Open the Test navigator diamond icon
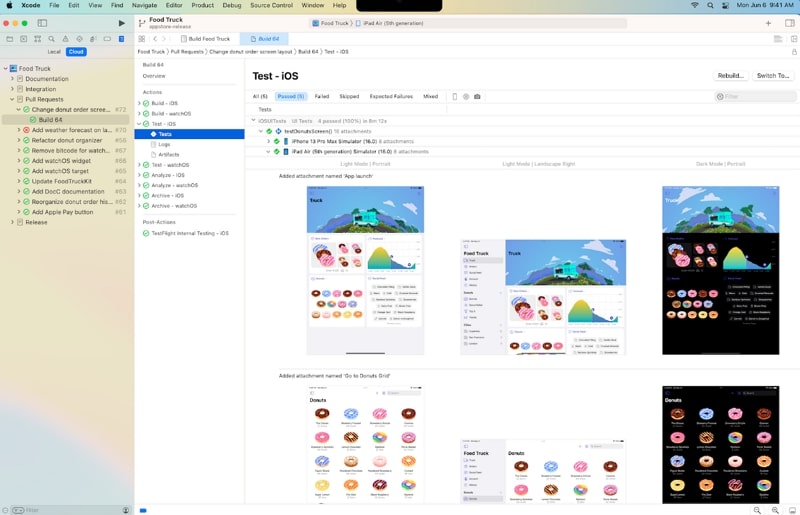 coord(79,39)
